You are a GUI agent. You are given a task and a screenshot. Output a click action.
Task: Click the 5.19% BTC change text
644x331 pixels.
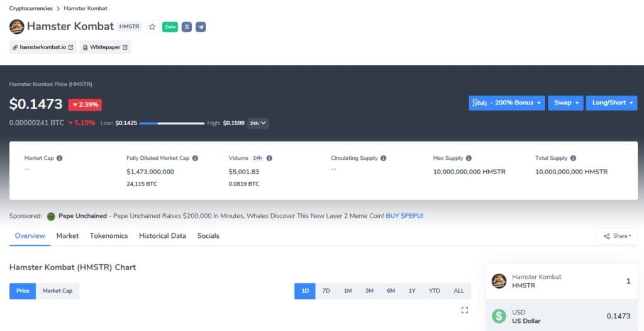tap(82, 123)
